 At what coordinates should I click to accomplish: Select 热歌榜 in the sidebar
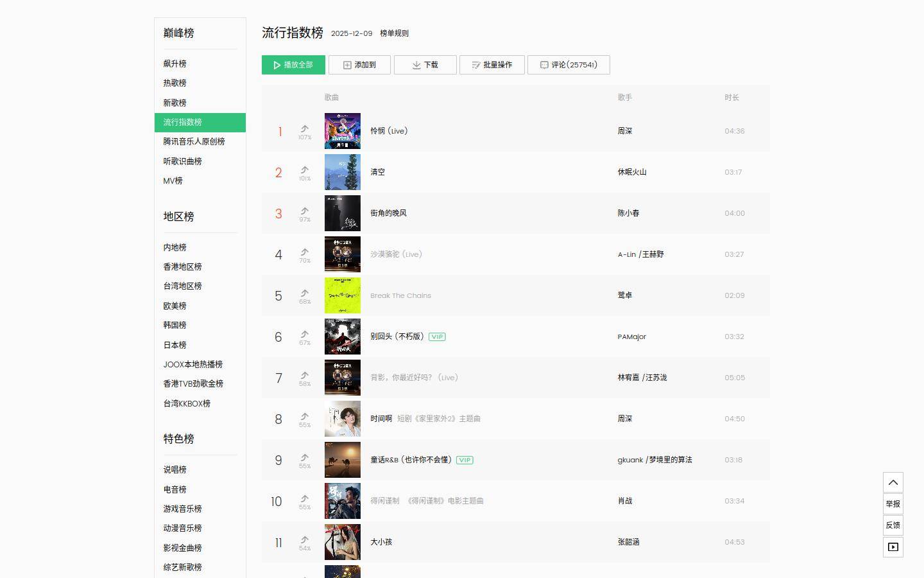(175, 83)
